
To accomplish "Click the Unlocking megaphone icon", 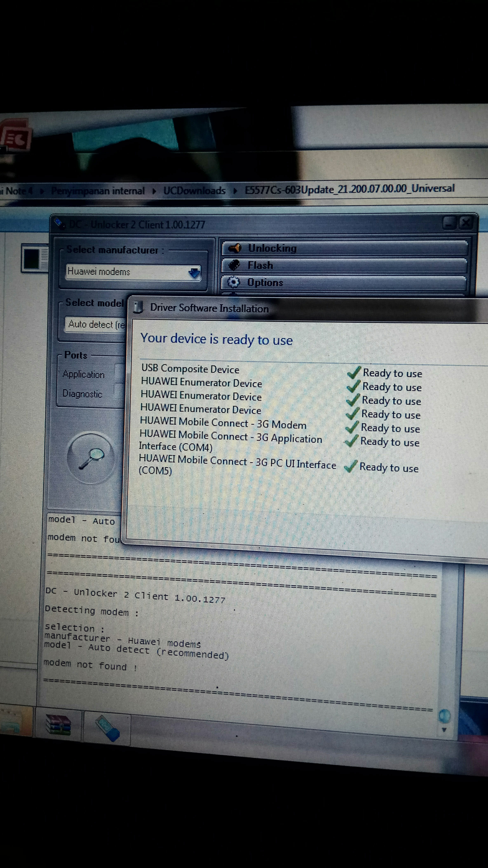I will point(235,248).
